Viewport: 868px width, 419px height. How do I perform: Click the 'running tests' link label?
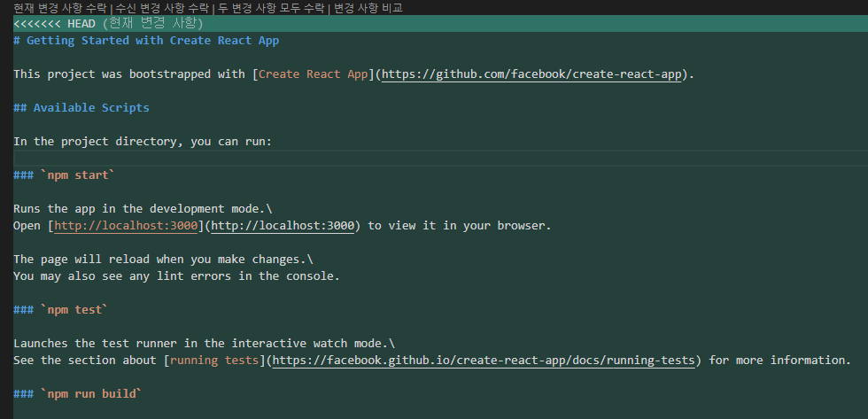click(x=214, y=361)
